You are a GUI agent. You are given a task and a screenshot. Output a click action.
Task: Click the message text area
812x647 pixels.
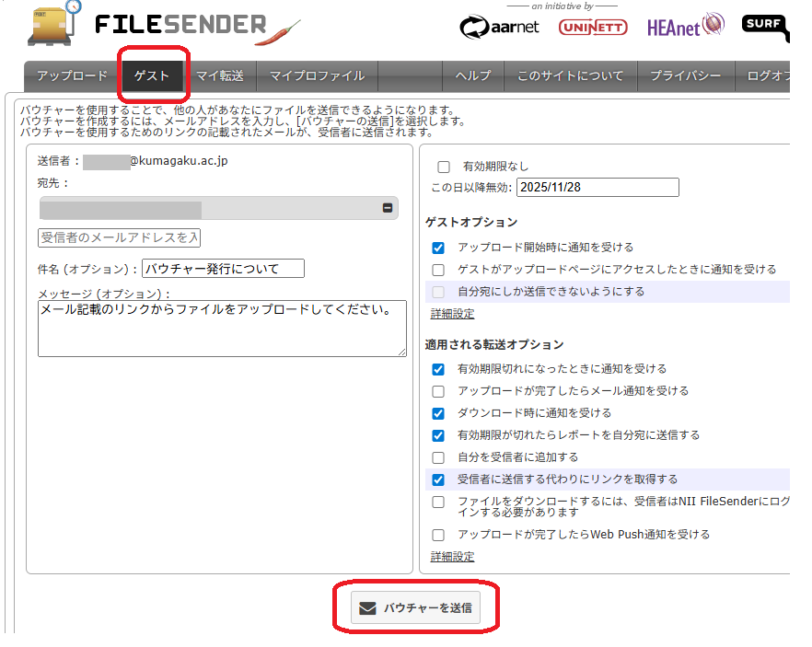point(222,329)
